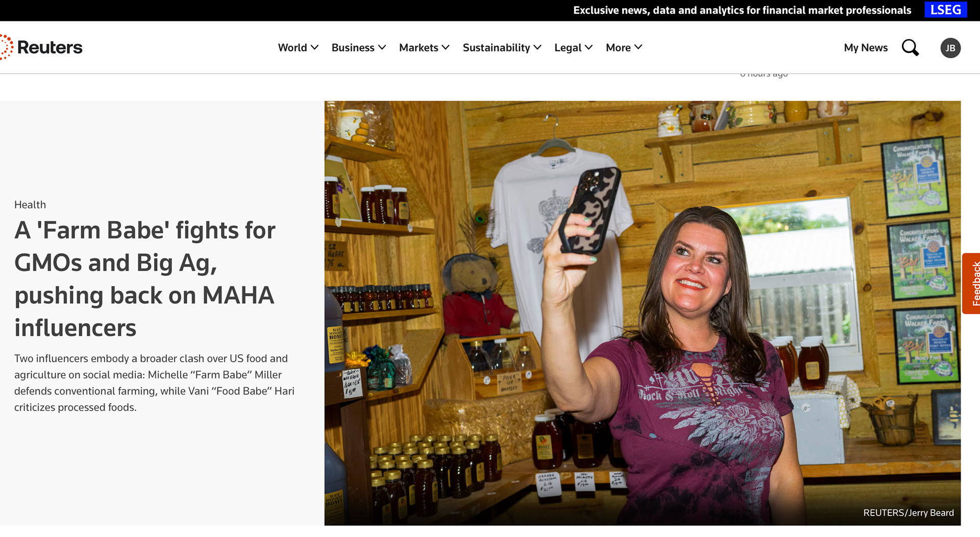
Task: Expand the Legal dropdown chevron
Action: click(589, 47)
